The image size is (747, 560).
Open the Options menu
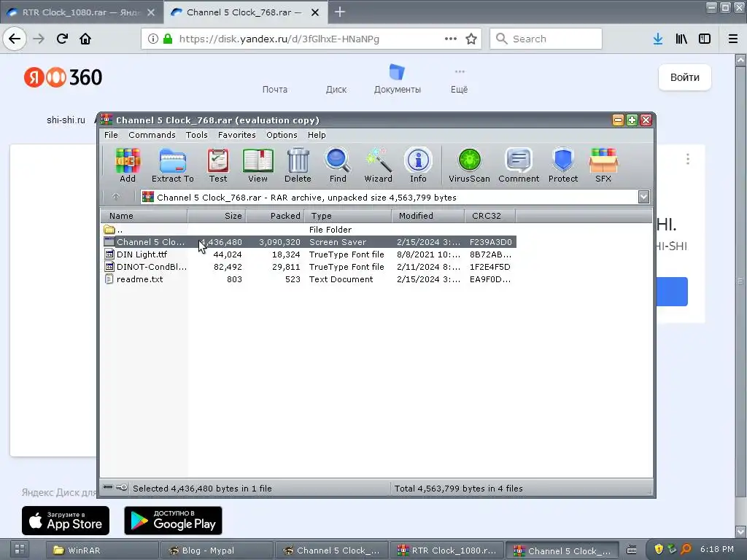tap(282, 135)
